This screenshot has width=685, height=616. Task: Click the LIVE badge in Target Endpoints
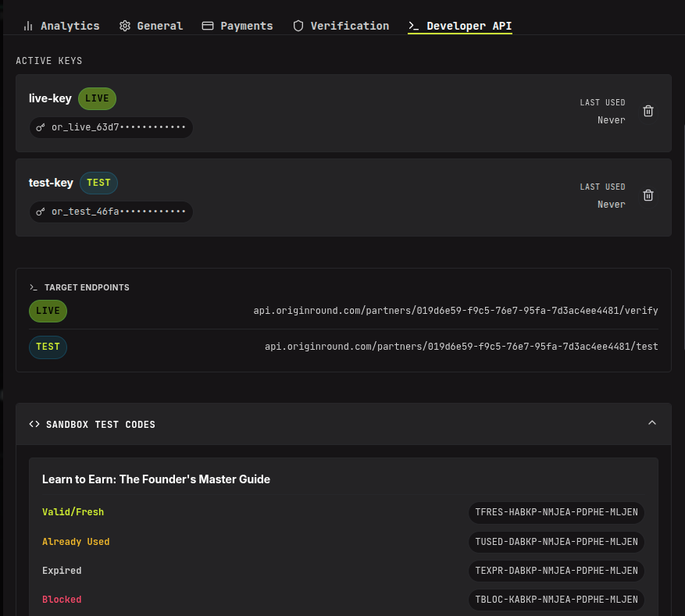(48, 311)
